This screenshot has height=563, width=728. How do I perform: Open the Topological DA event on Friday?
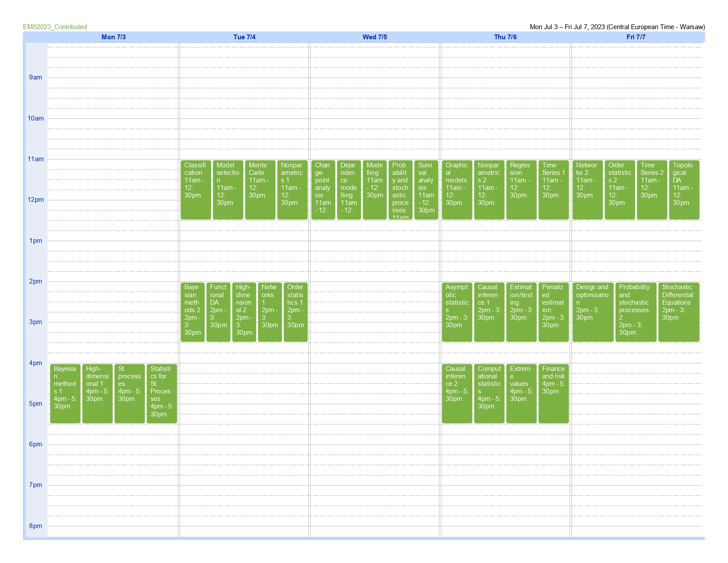pyautogui.click(x=684, y=189)
